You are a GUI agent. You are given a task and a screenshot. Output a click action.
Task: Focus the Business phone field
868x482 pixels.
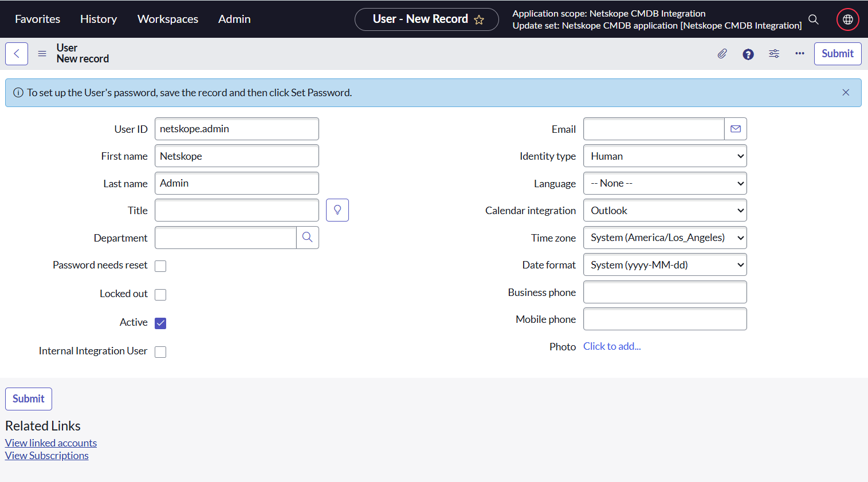665,292
